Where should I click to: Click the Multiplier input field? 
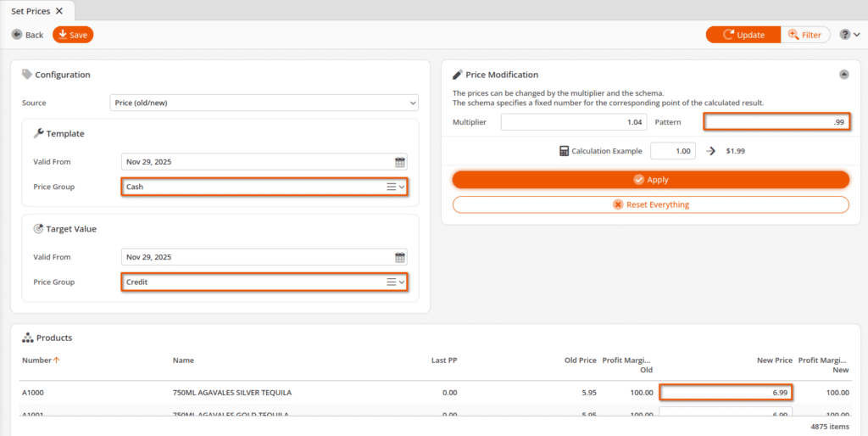573,122
